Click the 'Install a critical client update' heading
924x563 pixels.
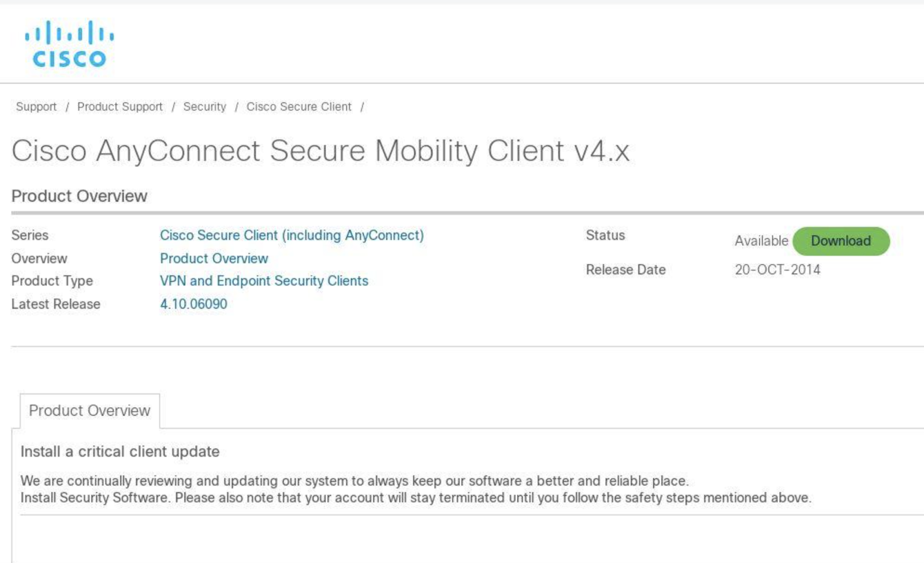tap(120, 452)
